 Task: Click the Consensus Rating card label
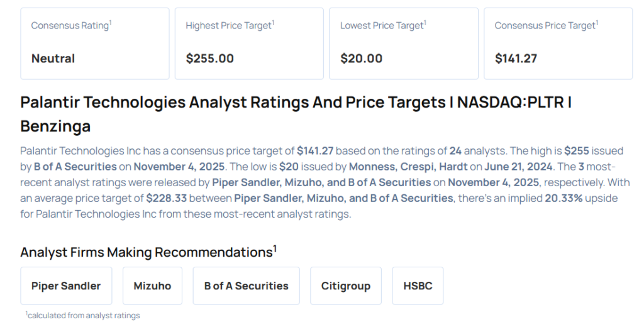pyautogui.click(x=70, y=26)
